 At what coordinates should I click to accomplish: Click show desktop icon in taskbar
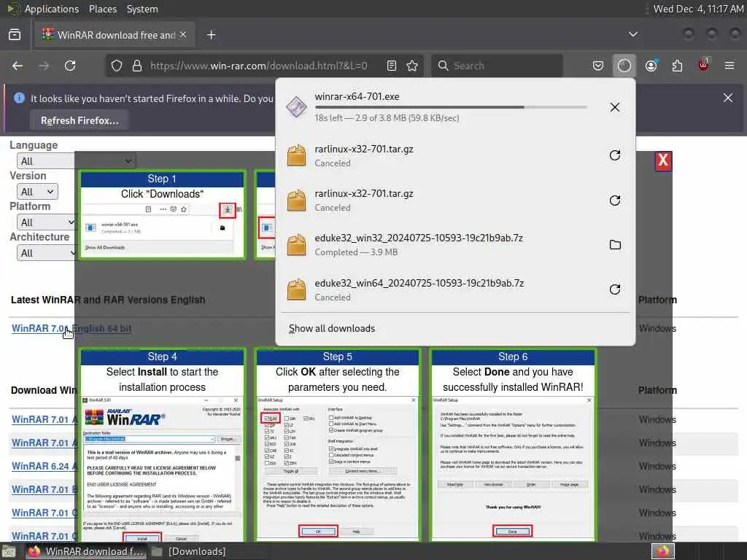pyautogui.click(x=9, y=551)
